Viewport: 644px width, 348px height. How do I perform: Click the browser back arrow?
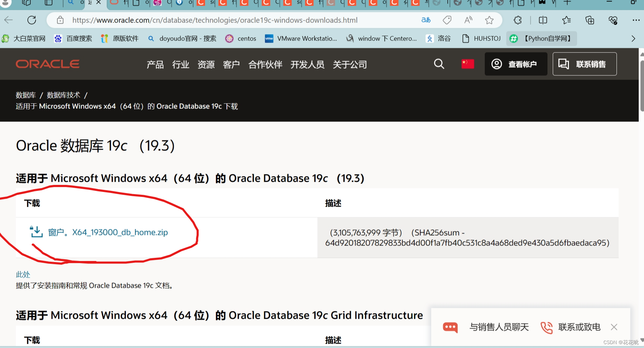(8, 20)
